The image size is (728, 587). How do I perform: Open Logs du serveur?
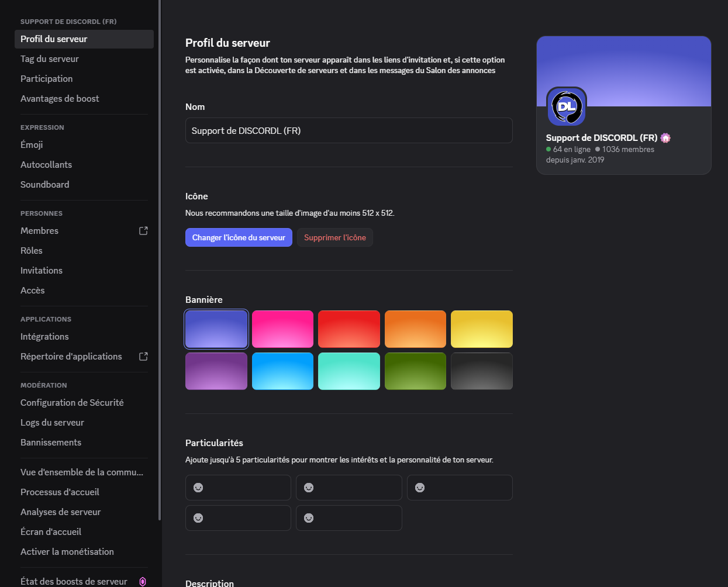tap(84, 423)
